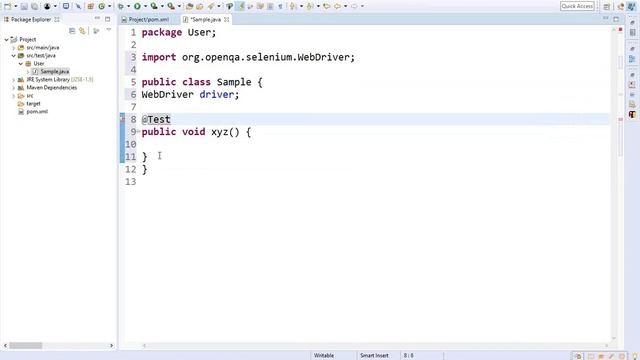Open the Package Explorer view menu
Viewport: 640px width, 360px height.
coord(109,30)
